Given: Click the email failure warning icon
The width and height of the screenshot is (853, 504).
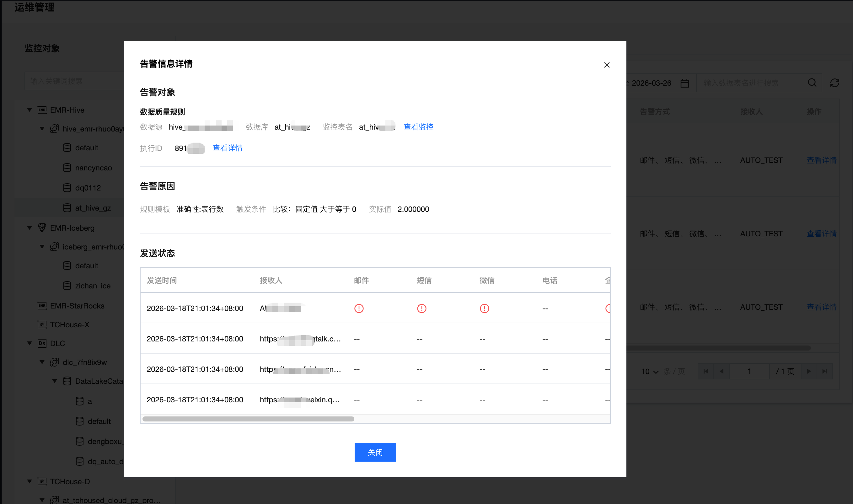Looking at the screenshot, I should click(x=359, y=308).
